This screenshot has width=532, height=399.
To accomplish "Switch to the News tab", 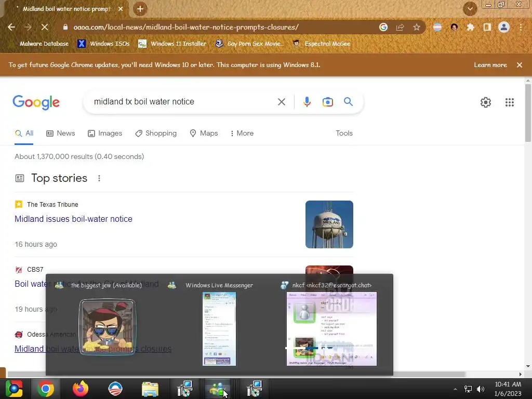I will coord(61,134).
